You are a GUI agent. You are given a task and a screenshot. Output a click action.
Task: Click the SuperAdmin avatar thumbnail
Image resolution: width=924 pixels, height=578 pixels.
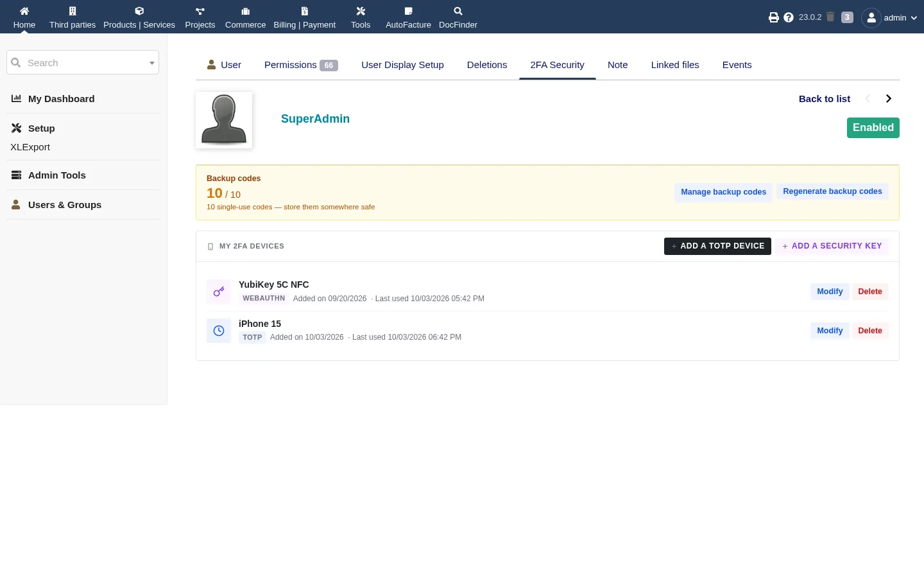(x=224, y=120)
